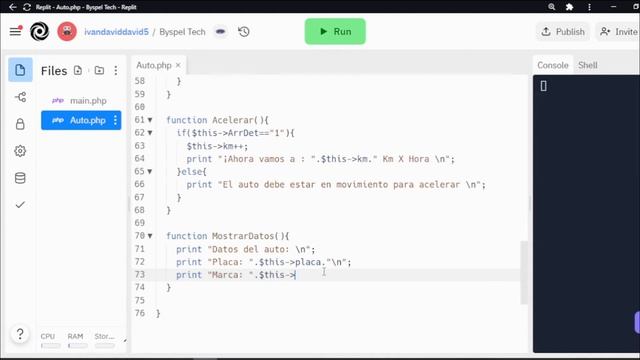This screenshot has width=640, height=360.
Task: Click the privacy visibility badge icon
Action: coord(220,31)
